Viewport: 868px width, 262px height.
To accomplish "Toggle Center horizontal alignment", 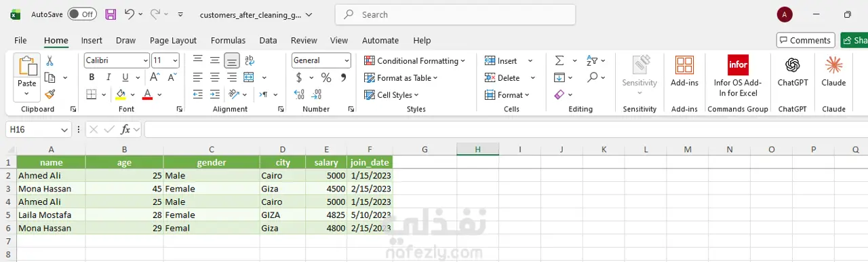I will pyautogui.click(x=215, y=77).
